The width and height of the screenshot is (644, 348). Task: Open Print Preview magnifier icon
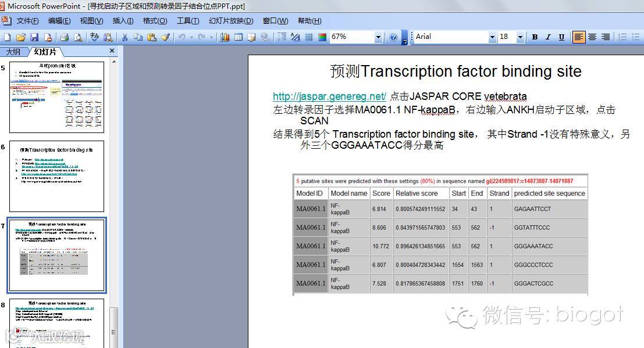(77, 37)
